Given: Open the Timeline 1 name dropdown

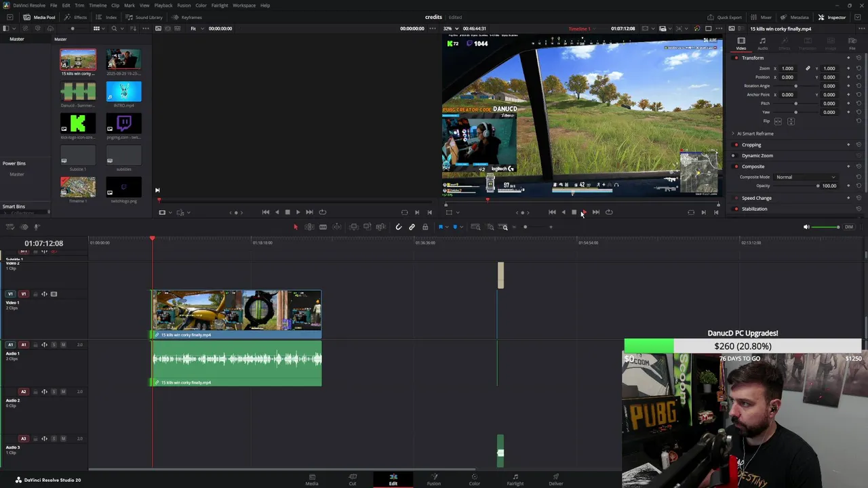Looking at the screenshot, I should (581, 28).
